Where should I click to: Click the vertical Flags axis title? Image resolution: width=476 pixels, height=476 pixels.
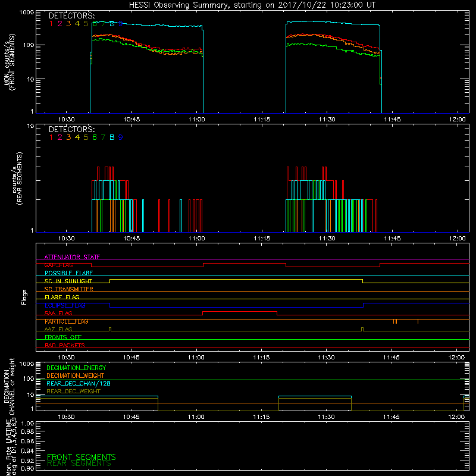24,297
